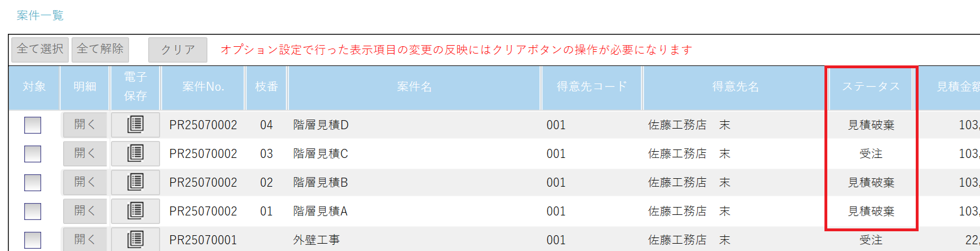
Task: Open electronic storage document icon for 外壁工事
Action: coord(135,239)
